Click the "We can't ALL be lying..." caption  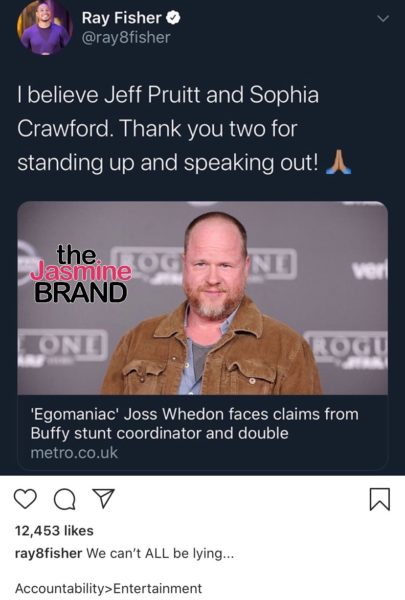click(x=160, y=553)
